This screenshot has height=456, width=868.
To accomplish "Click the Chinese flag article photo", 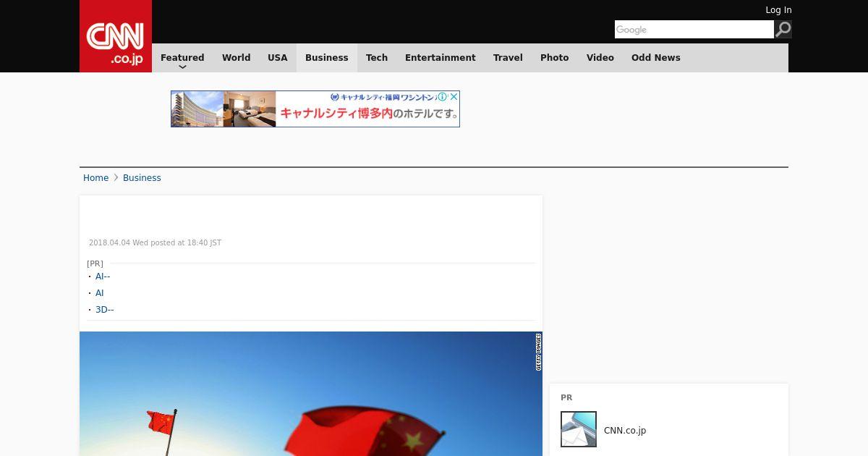I will [x=311, y=394].
